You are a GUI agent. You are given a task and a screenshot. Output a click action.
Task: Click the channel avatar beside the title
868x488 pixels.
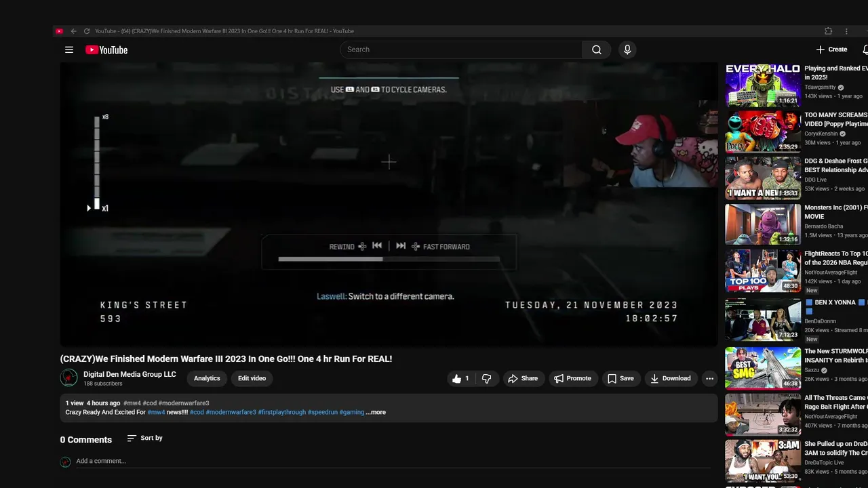point(68,378)
